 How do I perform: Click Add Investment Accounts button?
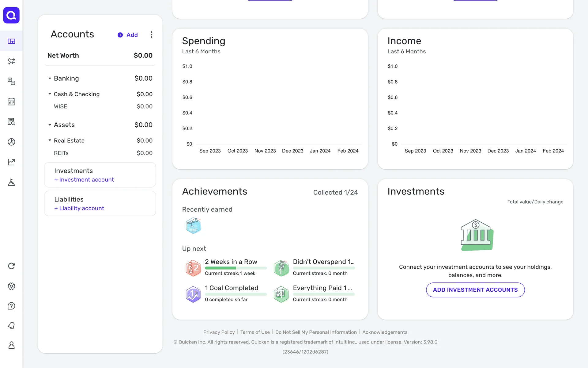[x=475, y=290]
